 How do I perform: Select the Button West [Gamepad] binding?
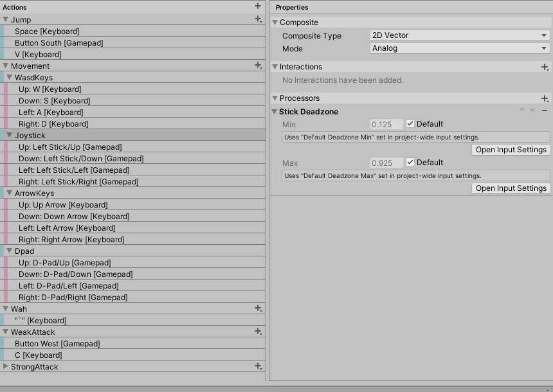click(133, 343)
